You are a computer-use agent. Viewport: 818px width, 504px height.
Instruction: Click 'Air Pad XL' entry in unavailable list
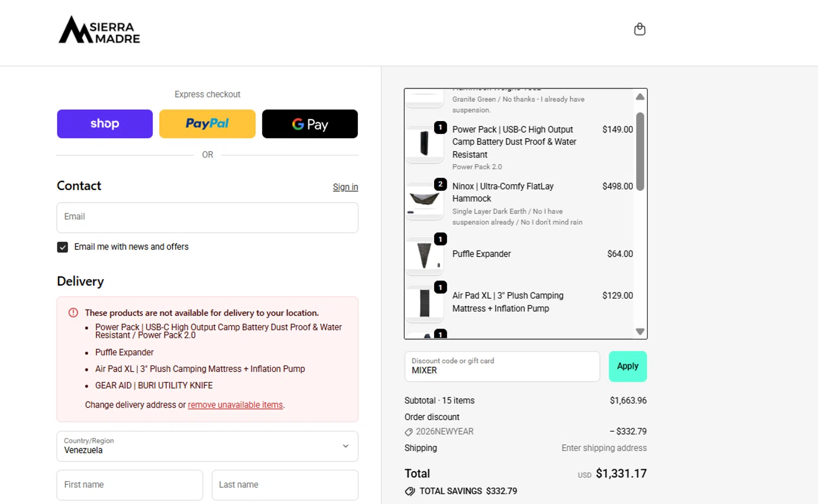click(200, 369)
